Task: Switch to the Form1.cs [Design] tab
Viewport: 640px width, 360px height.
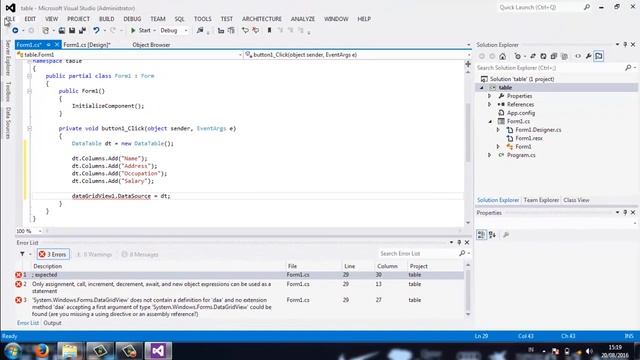Action: coord(87,45)
